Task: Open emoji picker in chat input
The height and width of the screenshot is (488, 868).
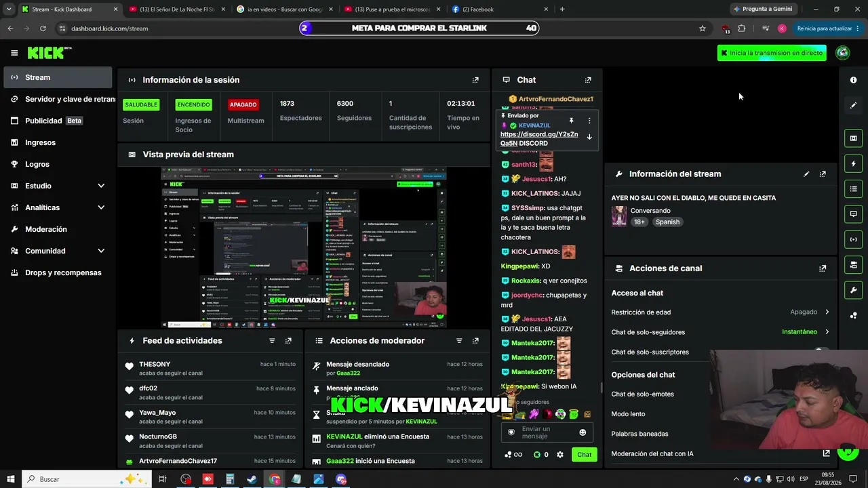Action: click(583, 432)
